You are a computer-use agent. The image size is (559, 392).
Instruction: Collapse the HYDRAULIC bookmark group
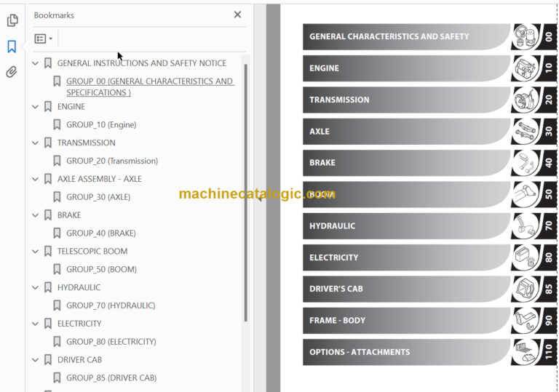click(35, 287)
